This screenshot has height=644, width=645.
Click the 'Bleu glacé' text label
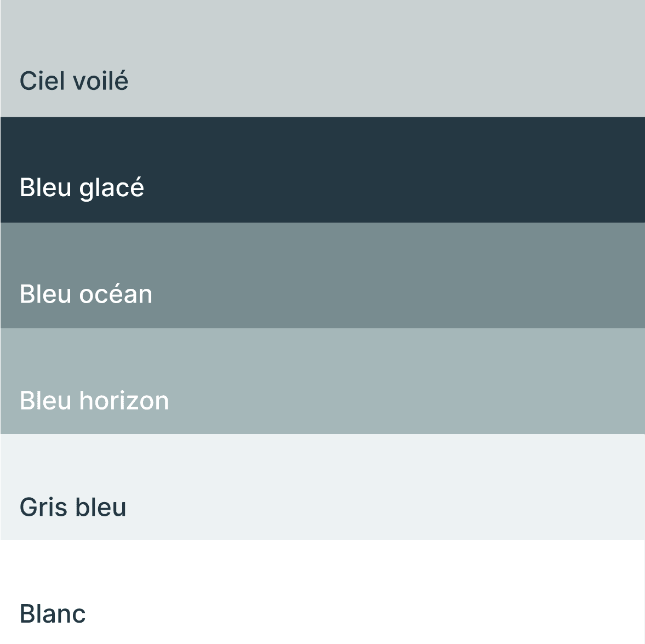point(82,188)
